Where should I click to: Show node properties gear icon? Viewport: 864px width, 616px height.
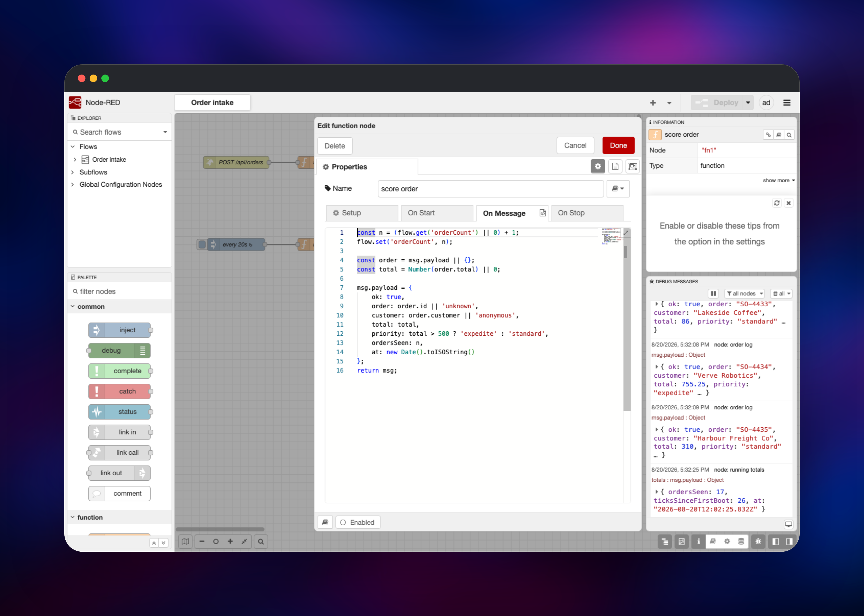pyautogui.click(x=598, y=166)
